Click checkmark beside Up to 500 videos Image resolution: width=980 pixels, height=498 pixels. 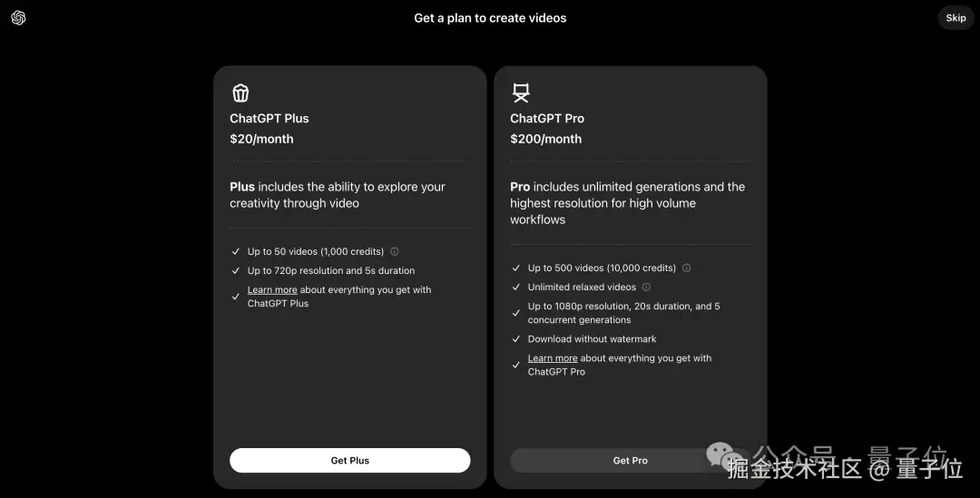click(516, 269)
